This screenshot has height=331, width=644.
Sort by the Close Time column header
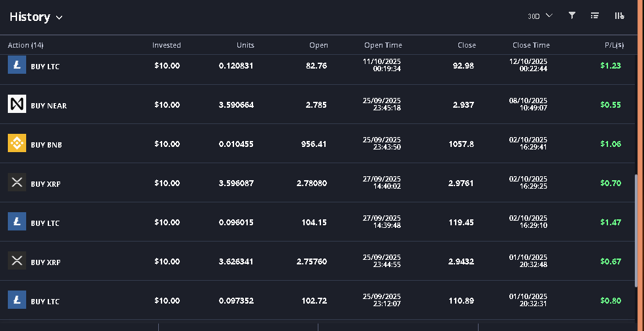531,45
